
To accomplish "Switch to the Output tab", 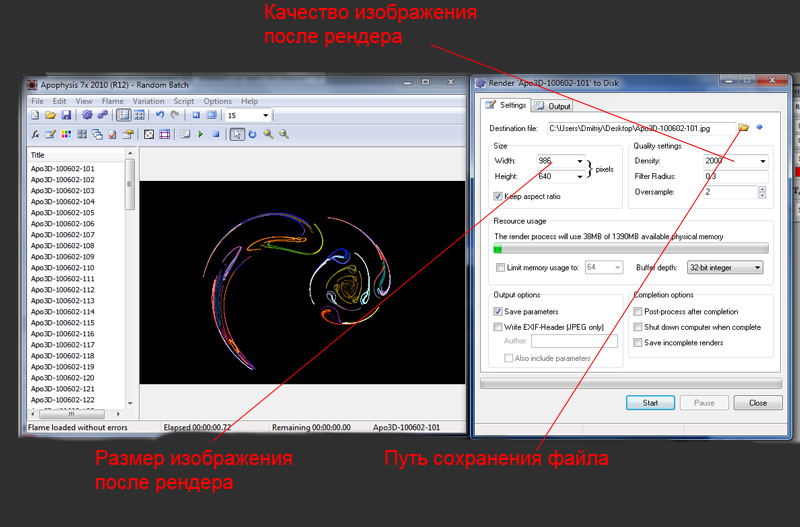I will (553, 106).
